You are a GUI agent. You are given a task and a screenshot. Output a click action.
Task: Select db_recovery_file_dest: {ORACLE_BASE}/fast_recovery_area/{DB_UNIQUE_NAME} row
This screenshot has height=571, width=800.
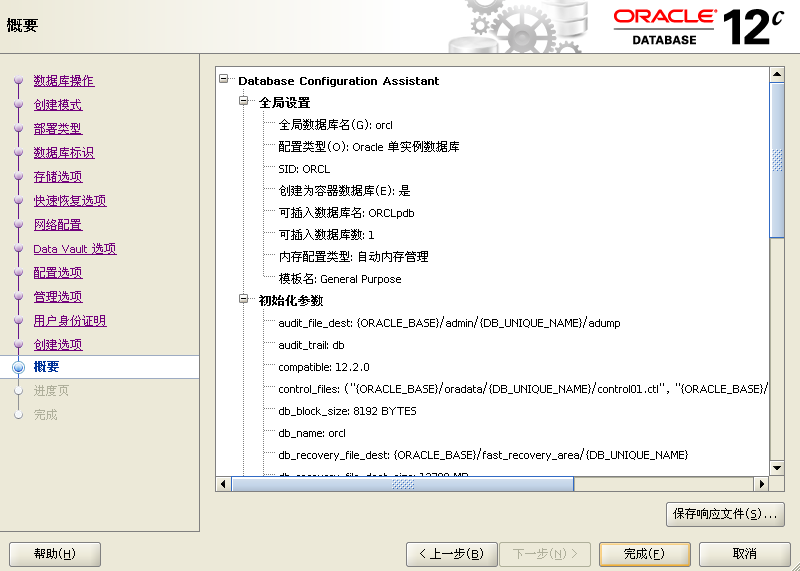pyautogui.click(x=483, y=455)
